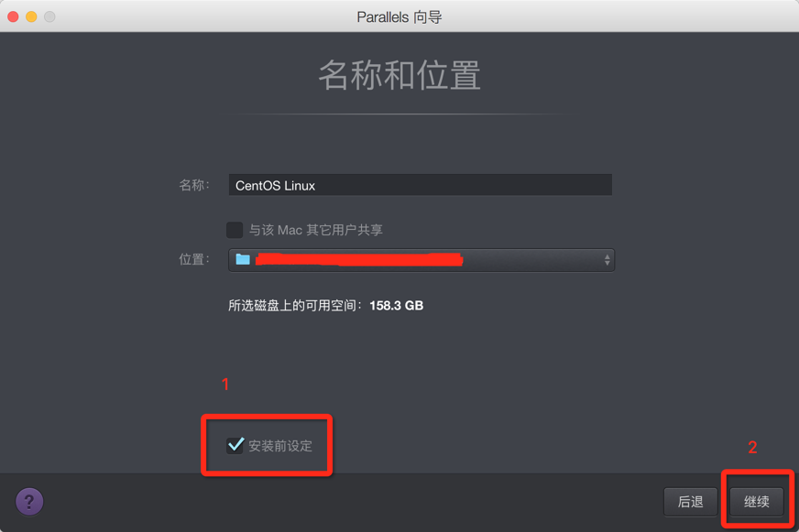Go back with the 后退 button
Image resolution: width=799 pixels, height=532 pixels.
tap(691, 502)
